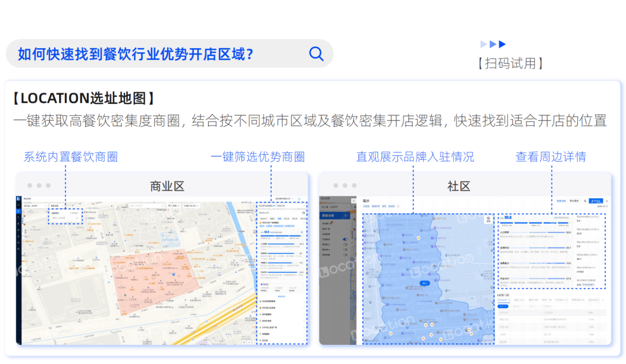Click the solid blue button in 社区 header

tap(596, 201)
